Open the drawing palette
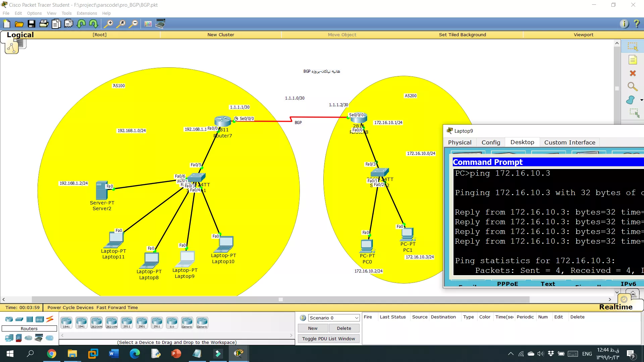The height and width of the screenshot is (362, 644). (148, 24)
